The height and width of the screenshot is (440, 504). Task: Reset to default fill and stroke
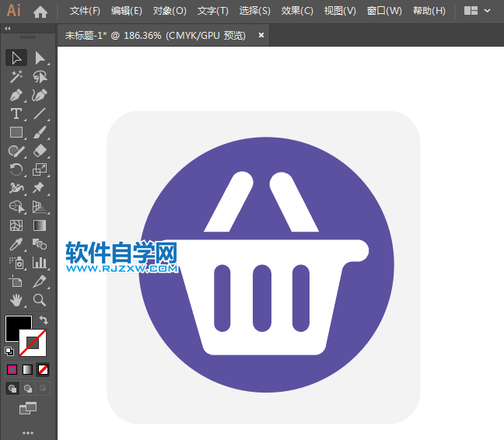pyautogui.click(x=9, y=351)
